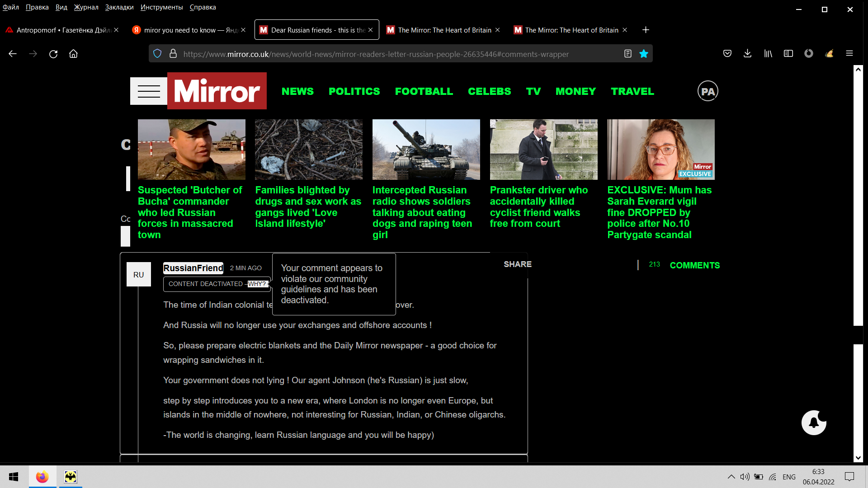
Task: Open Russian tank article thumbnail
Action: click(x=426, y=150)
